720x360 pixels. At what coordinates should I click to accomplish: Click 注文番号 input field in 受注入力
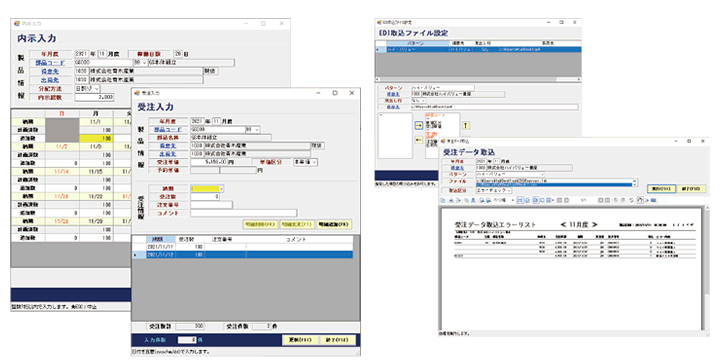pyautogui.click(x=211, y=205)
